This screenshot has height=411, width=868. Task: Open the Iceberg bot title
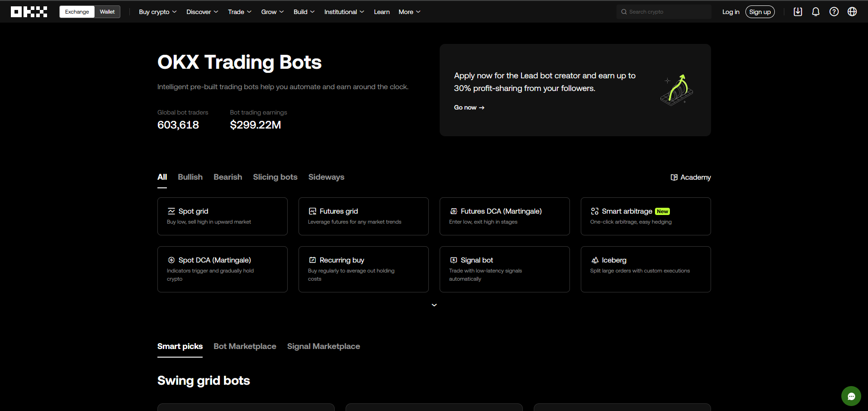pos(614,260)
